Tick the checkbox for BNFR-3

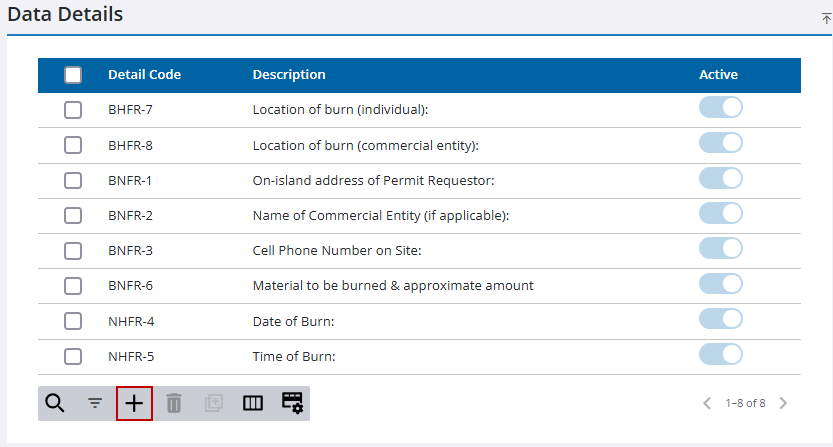(x=73, y=250)
